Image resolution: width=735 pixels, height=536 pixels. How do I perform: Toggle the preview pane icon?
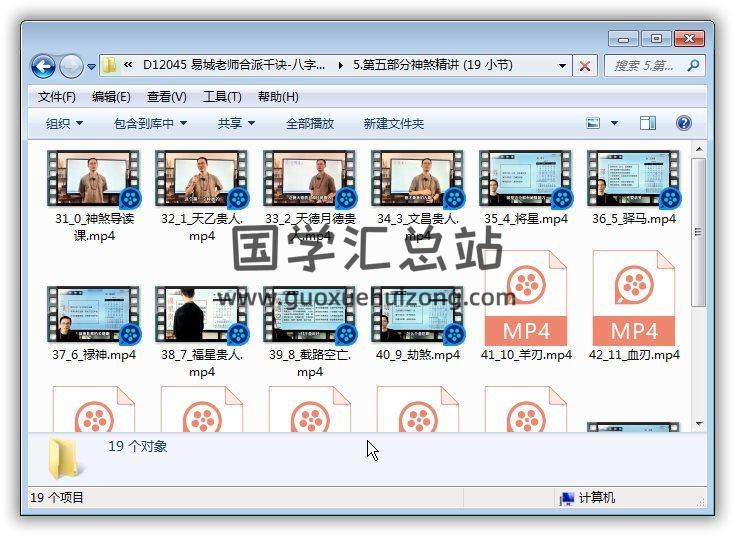[x=648, y=123]
